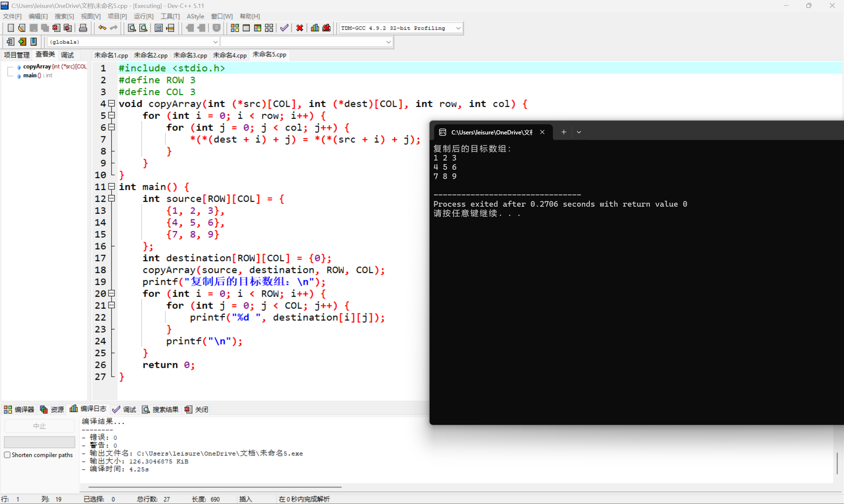Open profile analysis with the chart icon
The height and width of the screenshot is (504, 844).
pyautogui.click(x=314, y=28)
